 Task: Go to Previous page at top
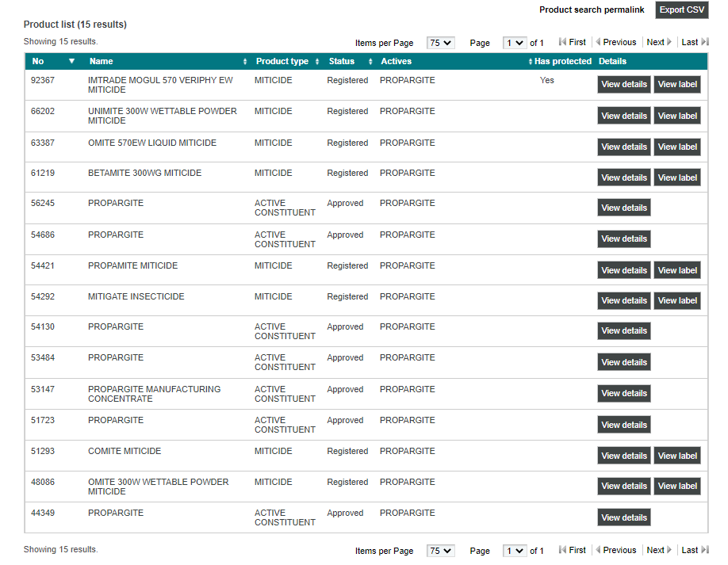click(615, 42)
